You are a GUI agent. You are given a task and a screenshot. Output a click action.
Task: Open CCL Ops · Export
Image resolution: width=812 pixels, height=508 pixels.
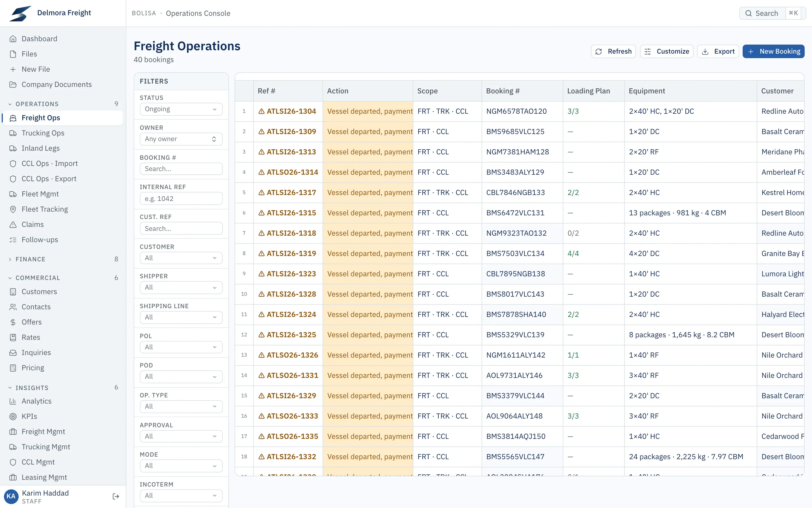63,179
